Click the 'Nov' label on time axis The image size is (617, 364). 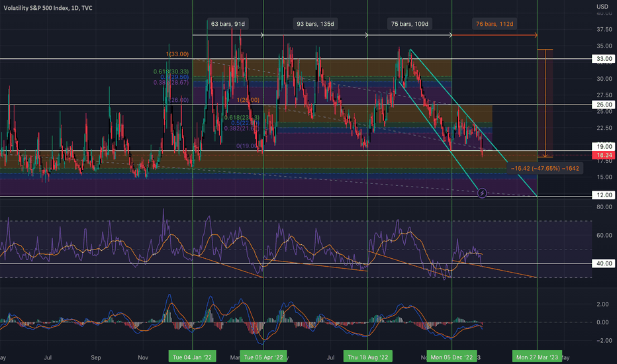coord(143,357)
